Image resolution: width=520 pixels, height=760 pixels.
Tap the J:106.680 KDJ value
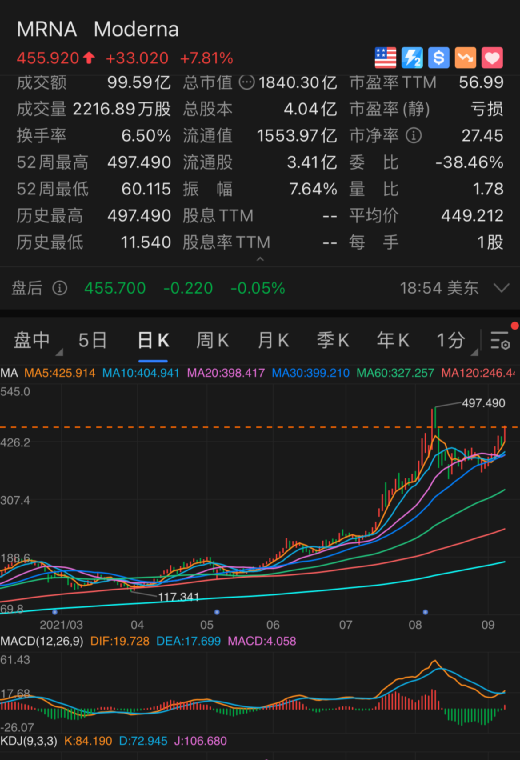coord(200,741)
